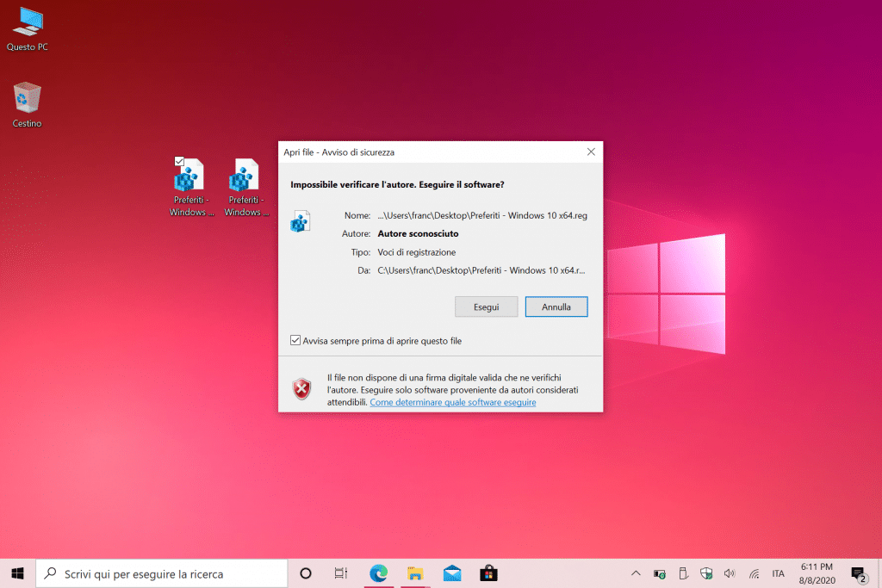Viewport: 882px width, 588px height.
Task: Open Task View on the taskbar
Action: 341,573
